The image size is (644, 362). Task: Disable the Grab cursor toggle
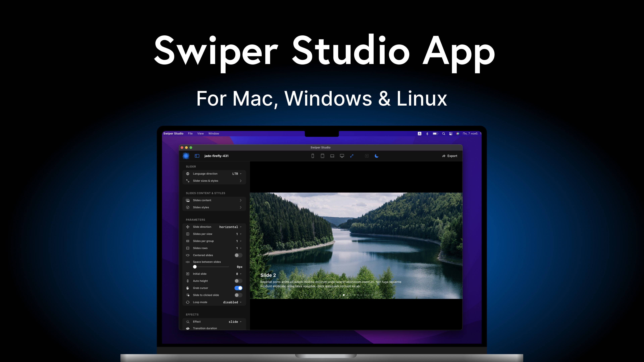(x=238, y=288)
